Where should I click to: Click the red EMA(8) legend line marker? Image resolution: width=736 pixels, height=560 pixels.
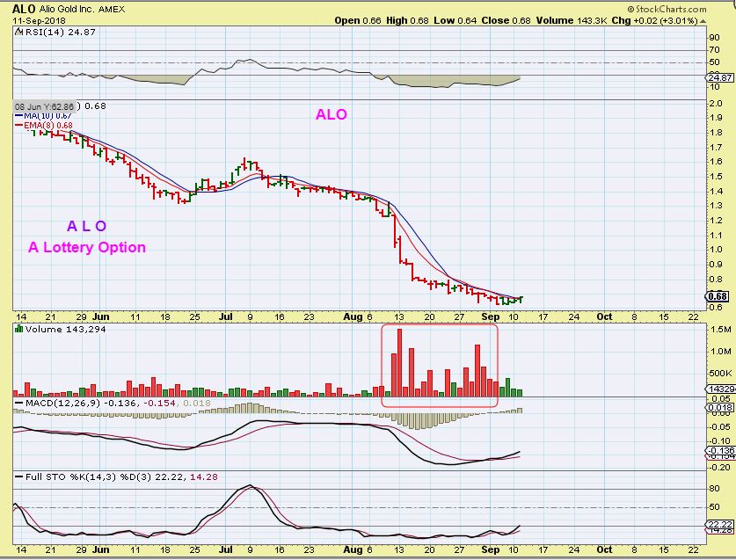18,126
